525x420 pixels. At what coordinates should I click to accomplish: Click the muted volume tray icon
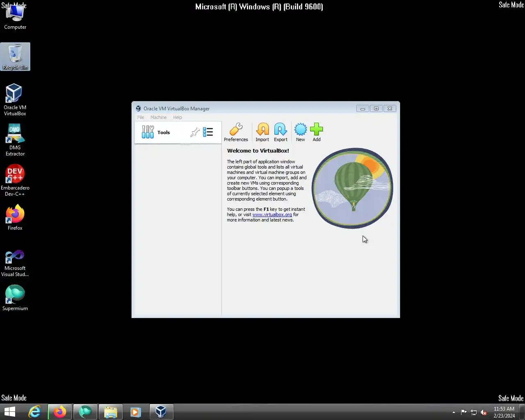click(484, 412)
